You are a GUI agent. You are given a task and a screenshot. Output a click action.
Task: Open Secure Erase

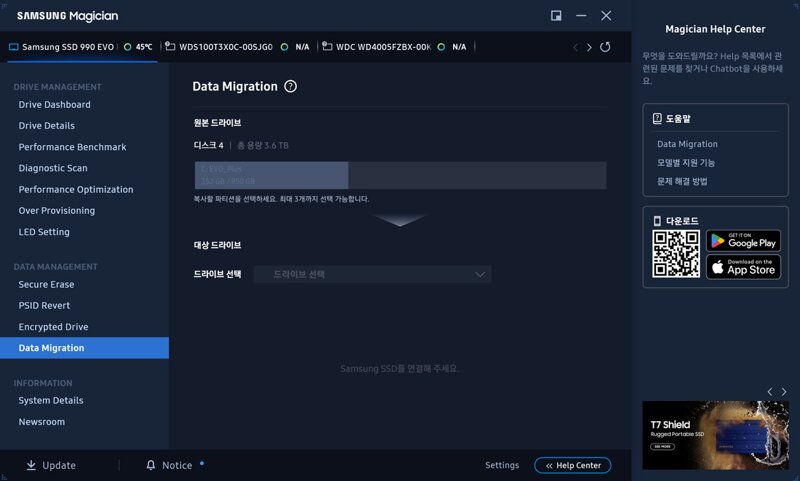46,285
